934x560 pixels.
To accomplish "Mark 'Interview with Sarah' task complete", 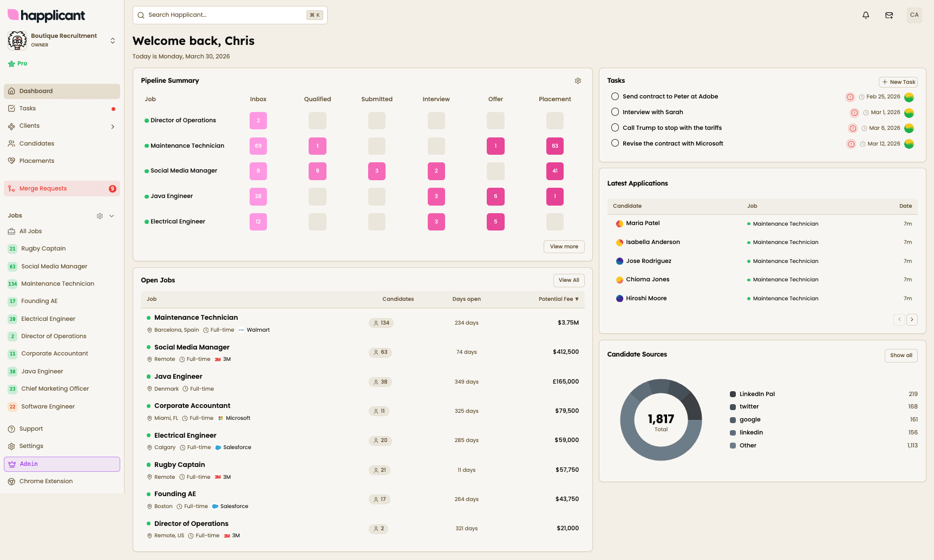I will (615, 112).
